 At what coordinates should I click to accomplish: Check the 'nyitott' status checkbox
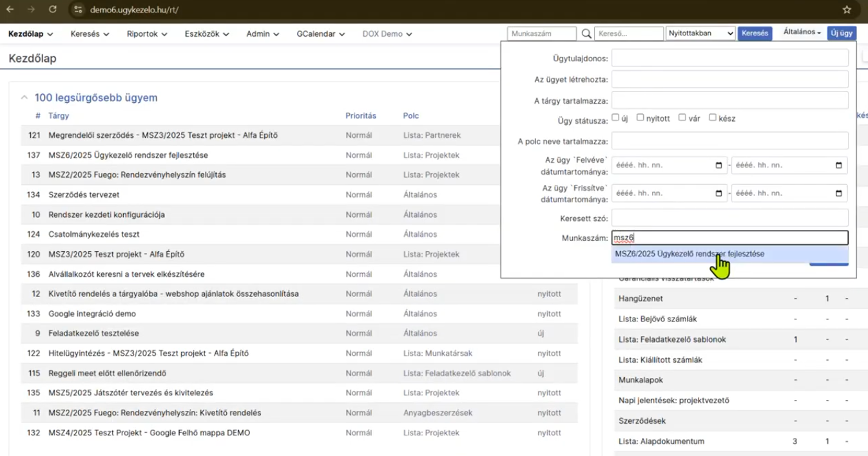(640, 118)
